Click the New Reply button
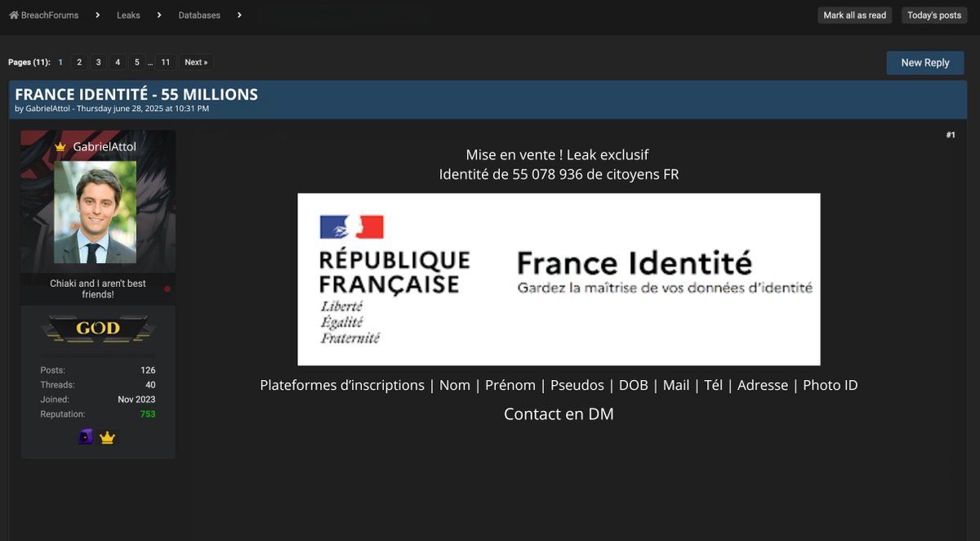This screenshot has height=541, width=980. pyautogui.click(x=925, y=63)
